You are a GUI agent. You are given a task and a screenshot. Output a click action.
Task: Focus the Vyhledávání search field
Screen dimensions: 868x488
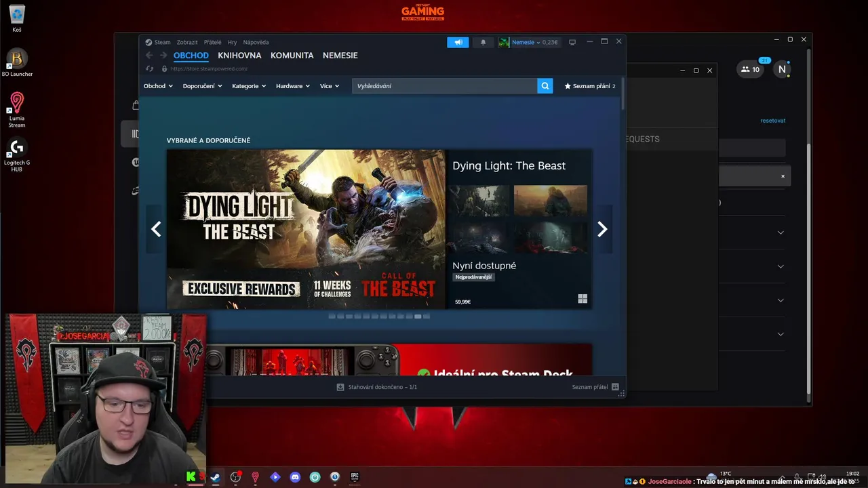(x=444, y=86)
